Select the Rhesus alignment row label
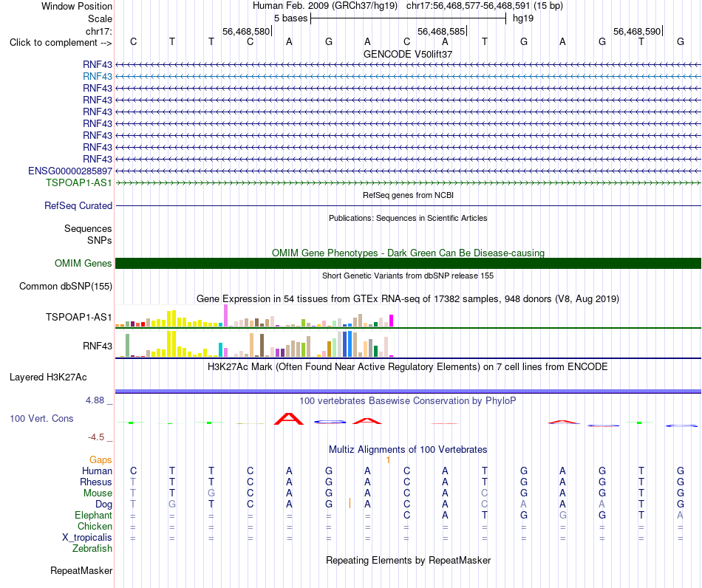This screenshot has width=702, height=588. (x=96, y=482)
